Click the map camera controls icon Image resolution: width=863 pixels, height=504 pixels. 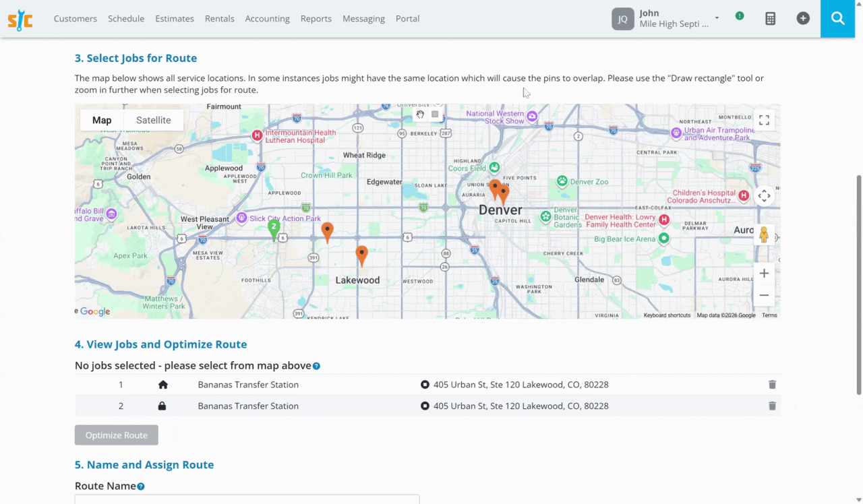coord(764,196)
